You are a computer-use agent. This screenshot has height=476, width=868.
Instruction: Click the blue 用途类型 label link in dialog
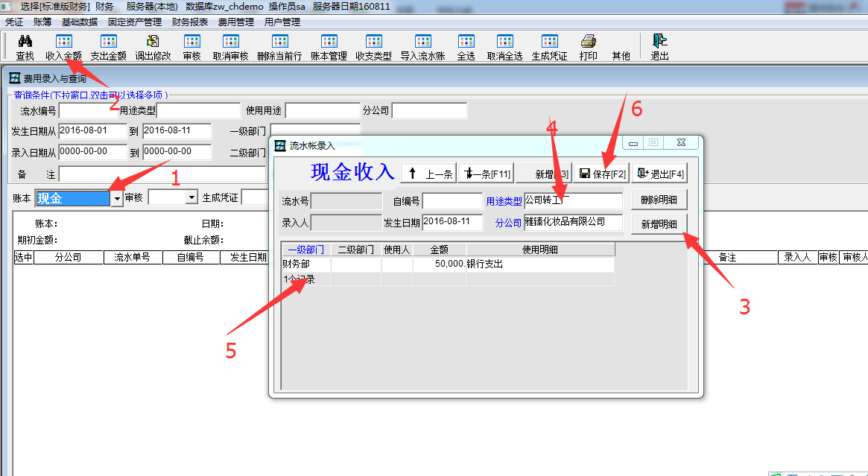pyautogui.click(x=504, y=201)
